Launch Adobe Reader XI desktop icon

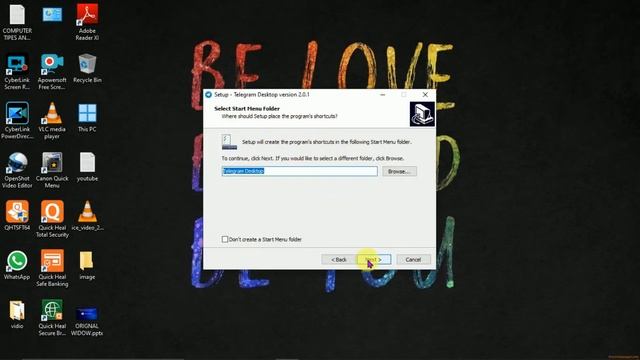pyautogui.click(x=87, y=15)
